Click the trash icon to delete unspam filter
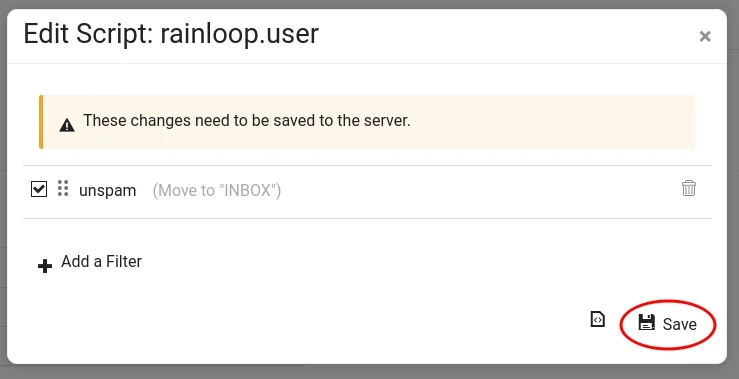The width and height of the screenshot is (739, 379). (689, 188)
